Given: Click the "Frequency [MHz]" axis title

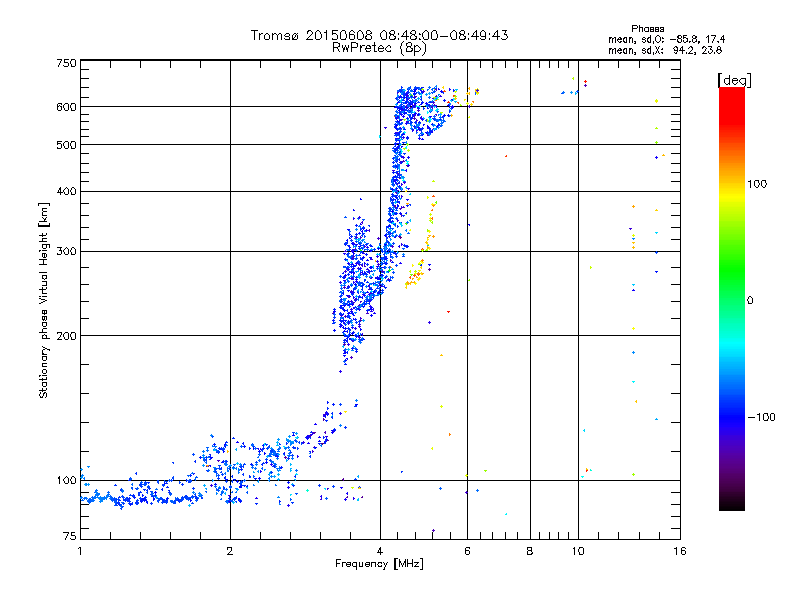Looking at the screenshot, I should click(x=379, y=564).
